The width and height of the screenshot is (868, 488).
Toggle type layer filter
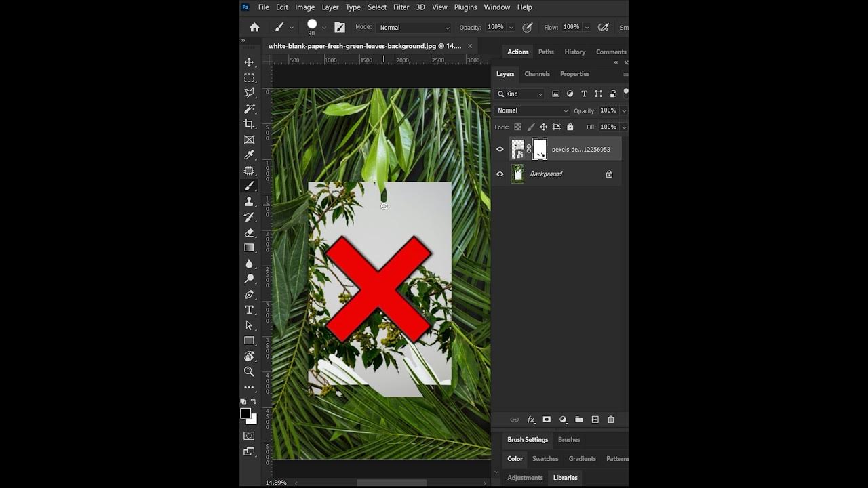(x=584, y=94)
